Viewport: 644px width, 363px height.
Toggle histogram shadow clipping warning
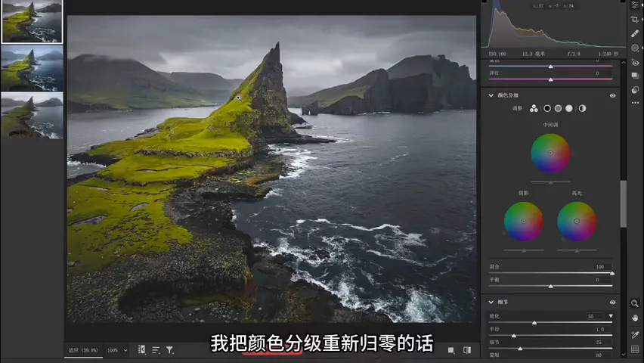tap(484, 2)
